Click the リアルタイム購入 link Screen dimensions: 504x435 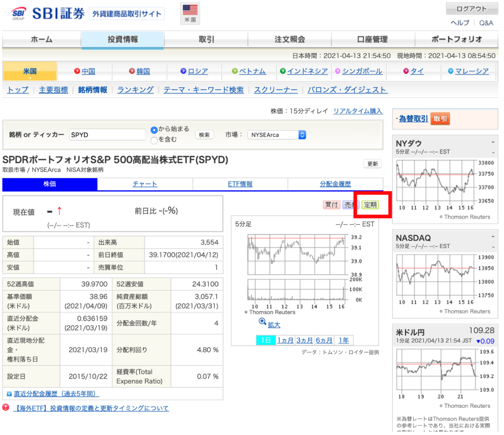point(358,111)
